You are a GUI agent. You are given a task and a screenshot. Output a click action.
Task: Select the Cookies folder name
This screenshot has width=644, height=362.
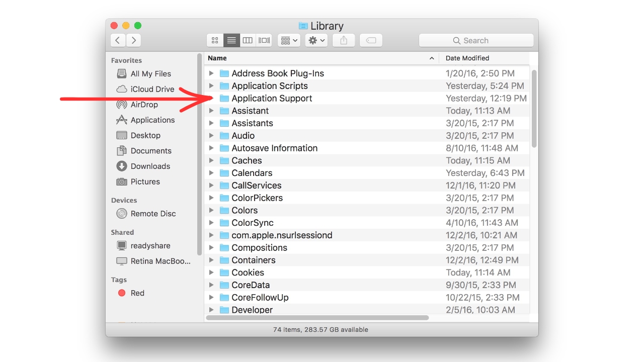(x=248, y=273)
